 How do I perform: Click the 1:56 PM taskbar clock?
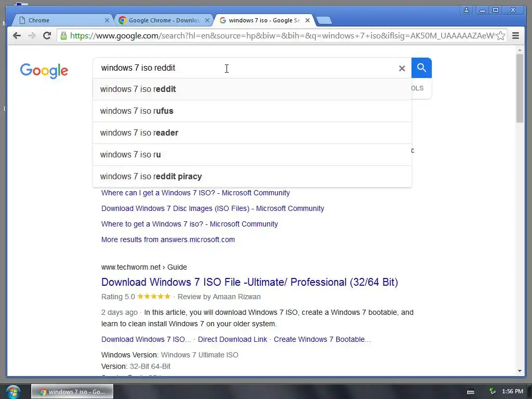[512, 392]
